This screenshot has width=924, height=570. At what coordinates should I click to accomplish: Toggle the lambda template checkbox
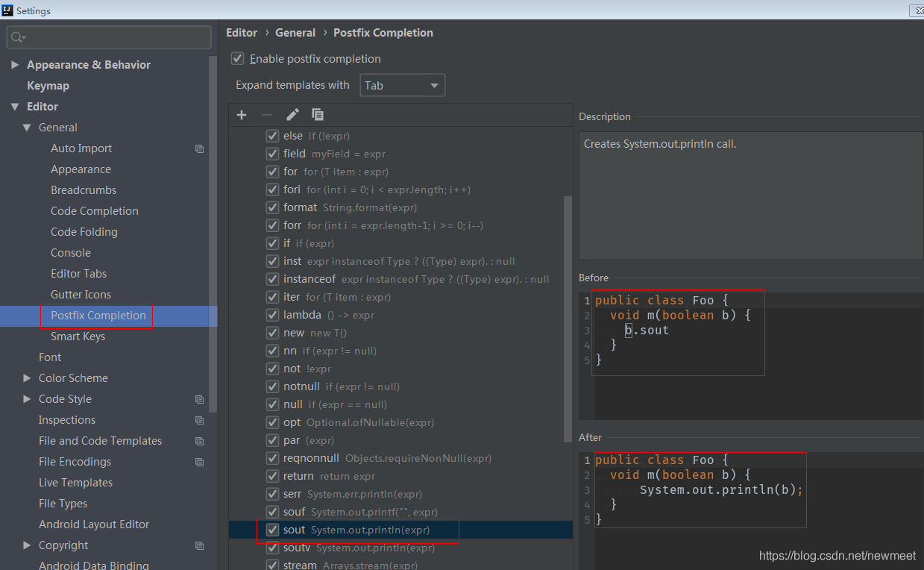(x=272, y=315)
